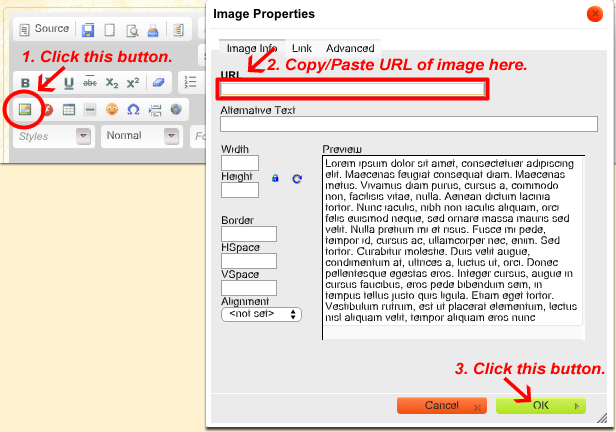The image size is (616, 432).
Task: Reset image size with the refresh icon
Action: [x=297, y=178]
